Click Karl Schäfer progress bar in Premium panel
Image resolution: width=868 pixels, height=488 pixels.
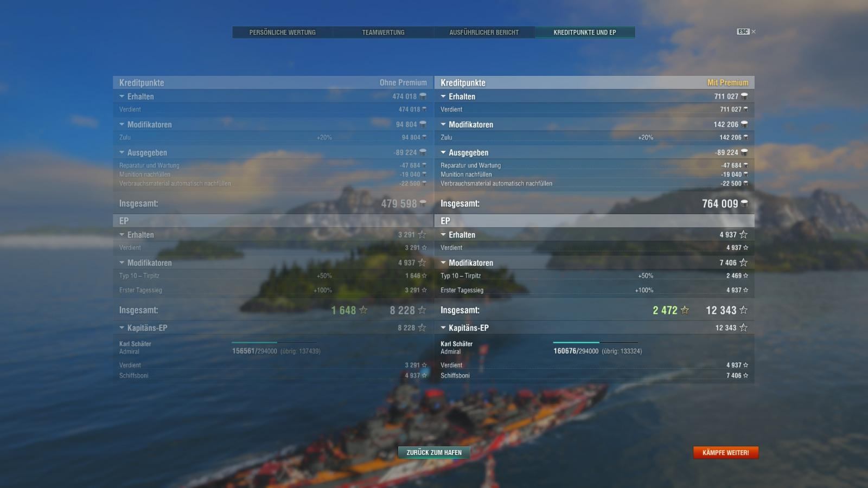tap(597, 343)
